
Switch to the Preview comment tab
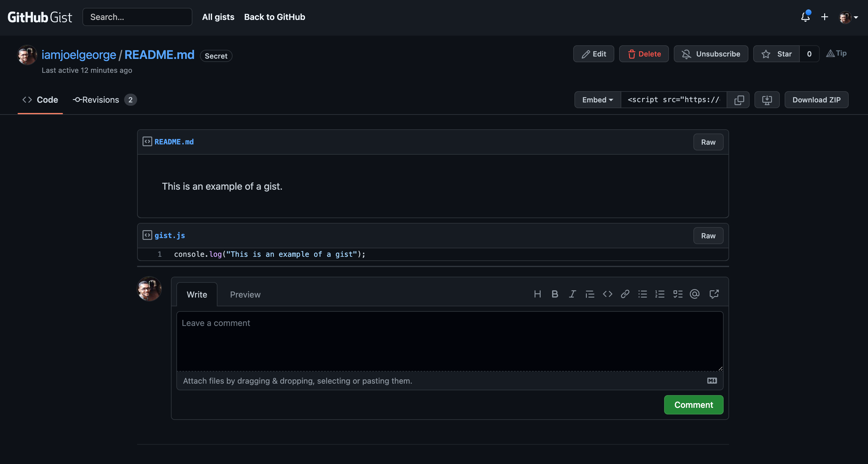click(x=245, y=295)
